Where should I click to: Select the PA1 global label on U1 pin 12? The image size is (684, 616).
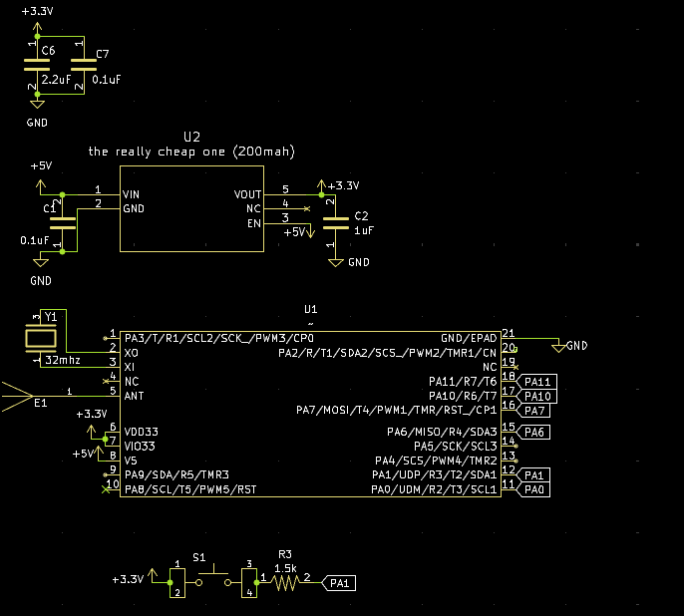pos(533,475)
